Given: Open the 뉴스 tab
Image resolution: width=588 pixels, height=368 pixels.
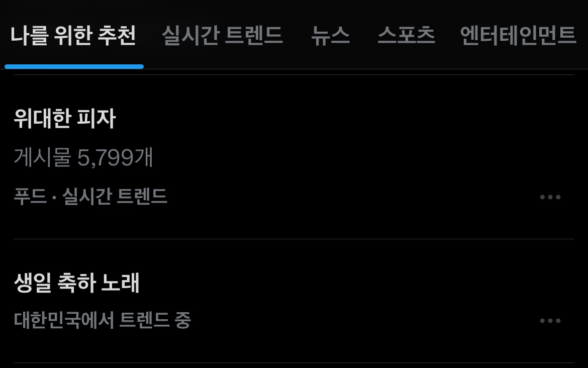Looking at the screenshot, I should tap(330, 36).
